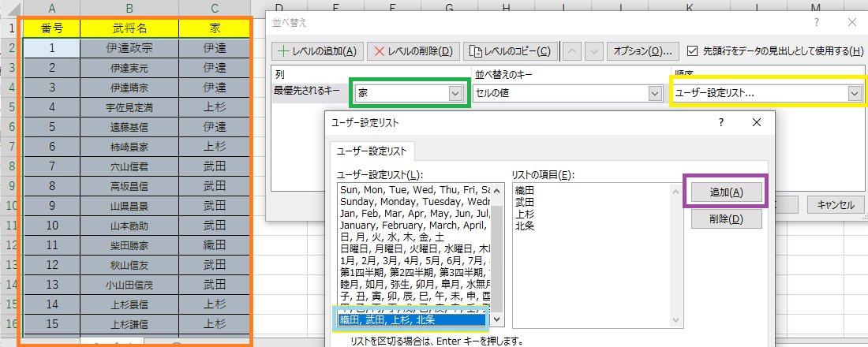Screen dimensions: 868x347
Task: Select the ユーザー設定リスト tab
Action: click(372, 151)
